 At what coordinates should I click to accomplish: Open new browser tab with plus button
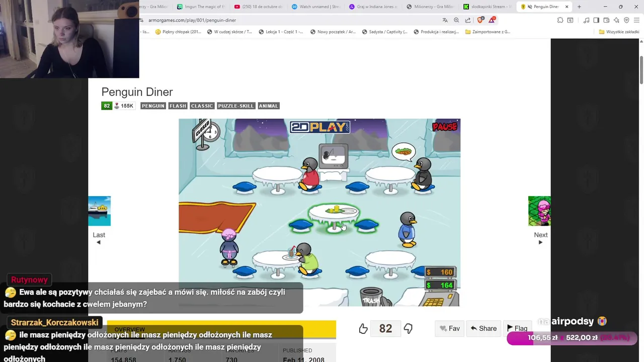[579, 7]
